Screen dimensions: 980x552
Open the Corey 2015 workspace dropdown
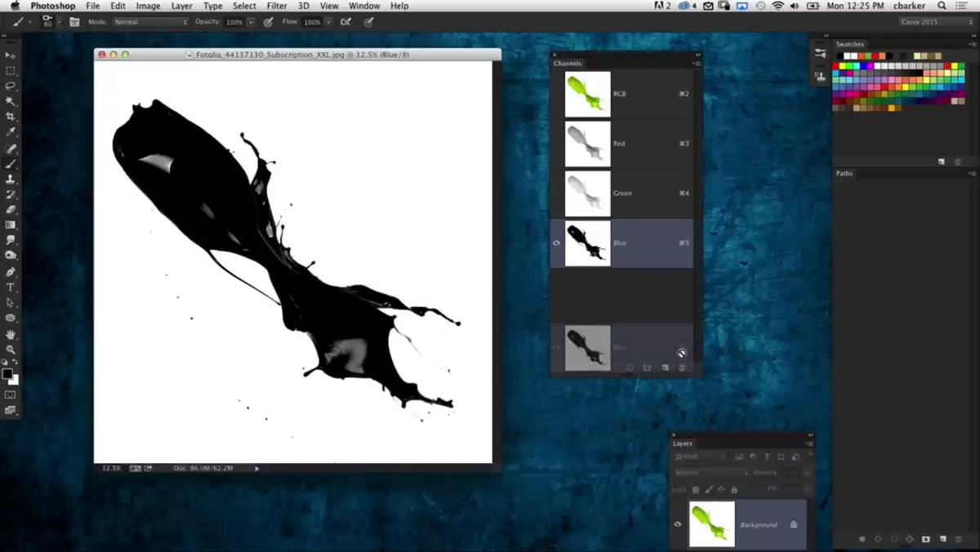936,22
